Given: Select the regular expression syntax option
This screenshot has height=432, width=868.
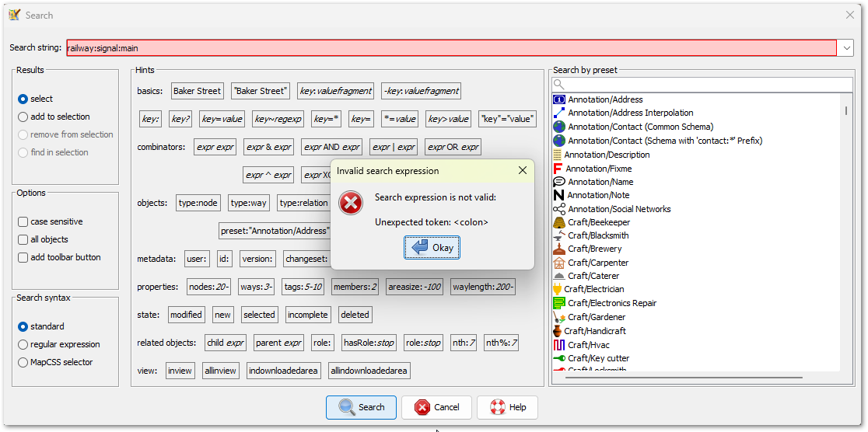Looking at the screenshot, I should 23,344.
